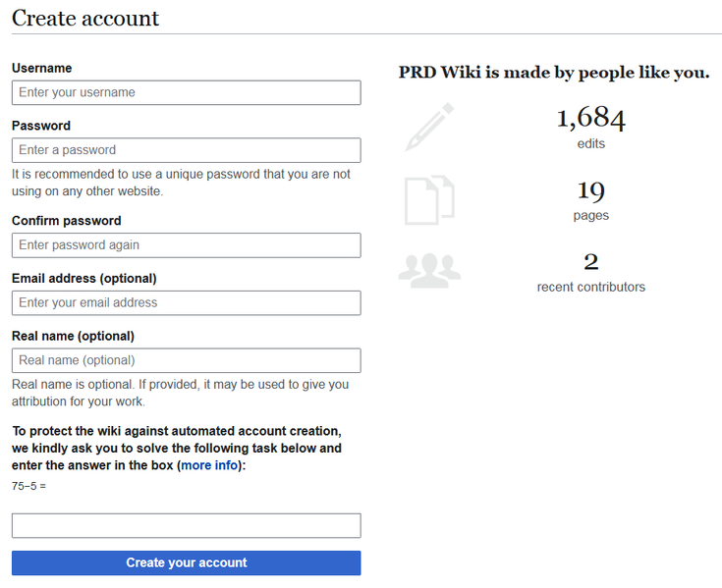Click the pencil edits icon
The height and width of the screenshot is (588, 722).
coord(429,127)
